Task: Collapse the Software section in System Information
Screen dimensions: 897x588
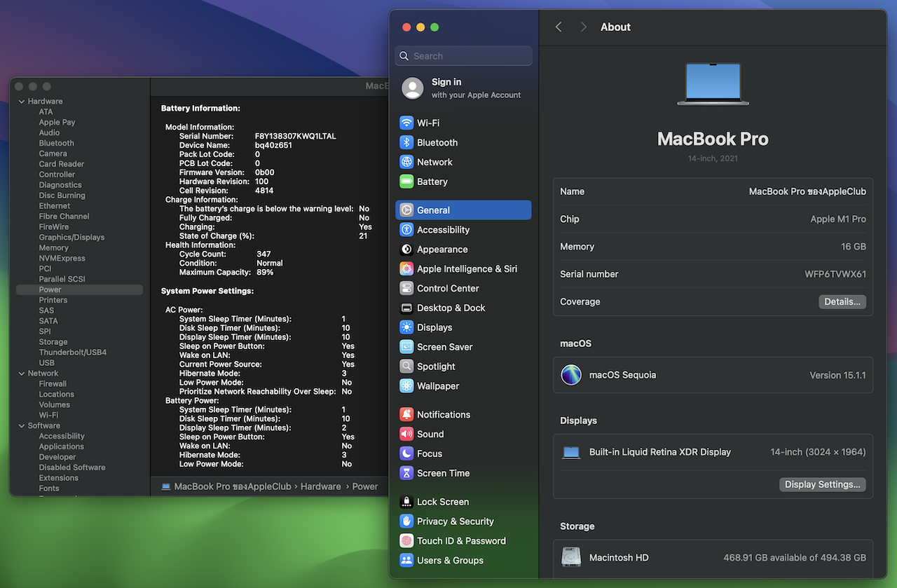Action: 22,426
